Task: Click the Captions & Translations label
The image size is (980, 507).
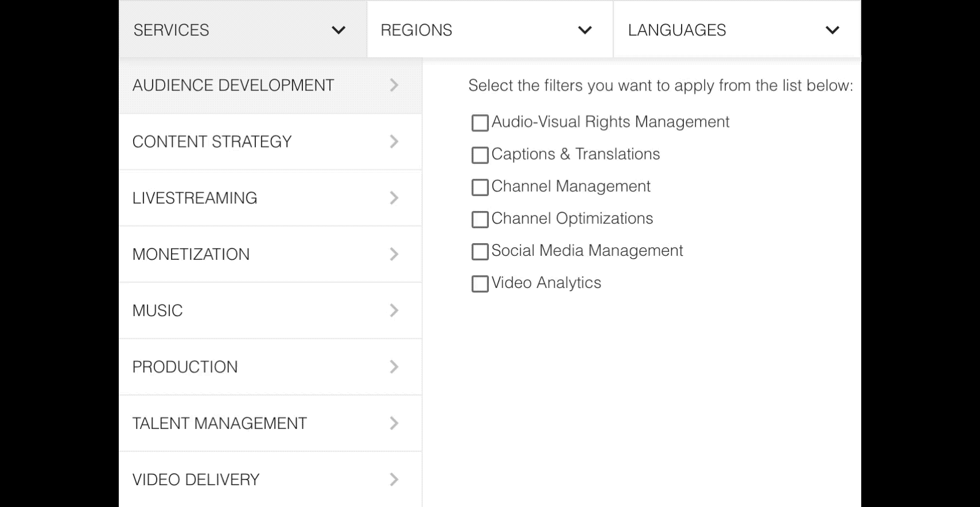Action: [575, 154]
